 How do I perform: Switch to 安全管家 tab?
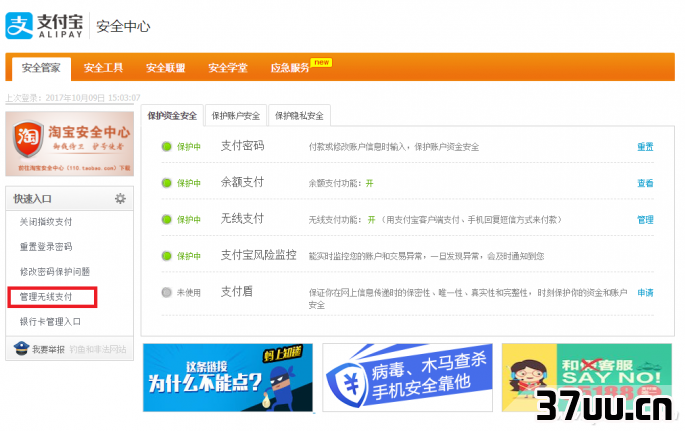[x=42, y=68]
